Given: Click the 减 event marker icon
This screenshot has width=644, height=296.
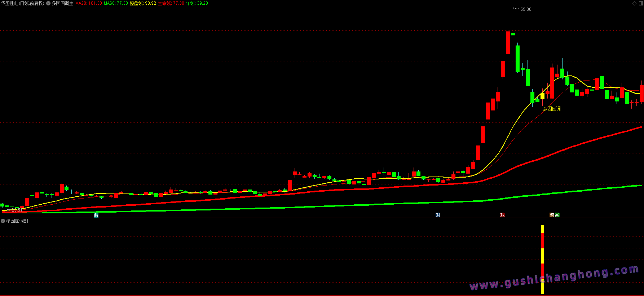Looking at the screenshot, I should point(557,215).
